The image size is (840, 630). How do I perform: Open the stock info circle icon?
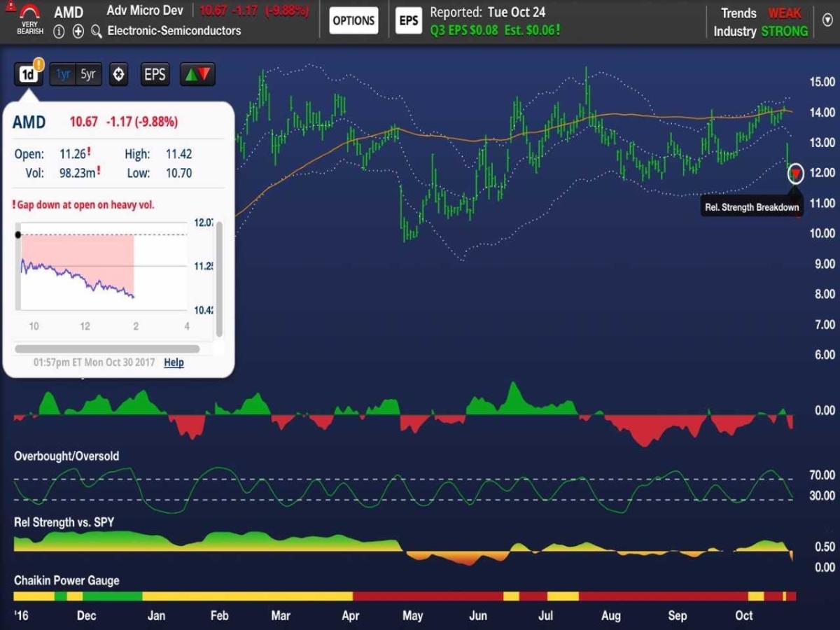pyautogui.click(x=59, y=31)
